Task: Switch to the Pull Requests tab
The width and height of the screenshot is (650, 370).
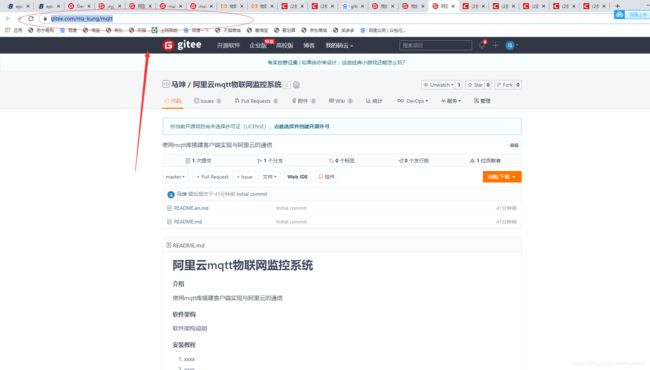Action: point(256,101)
